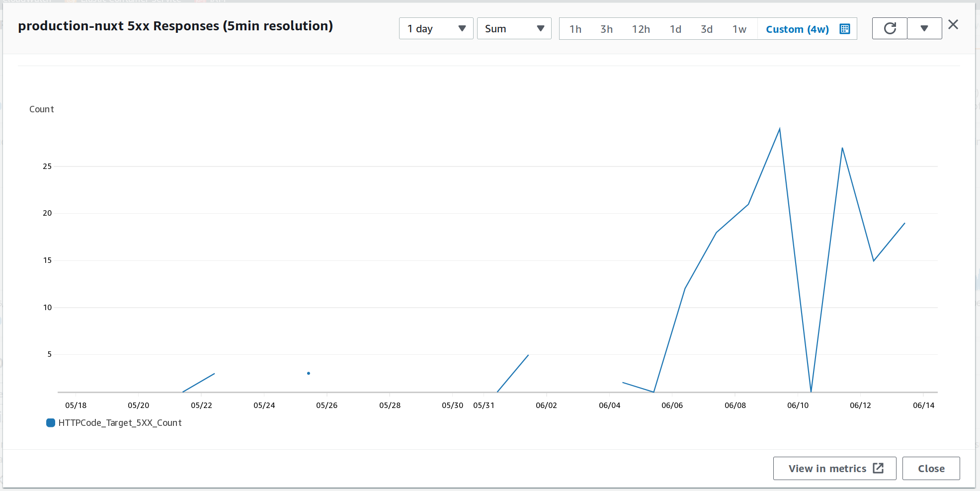Viewport: 980px width, 491px height.
Task: Open the Sum statistic dropdown
Action: point(514,28)
